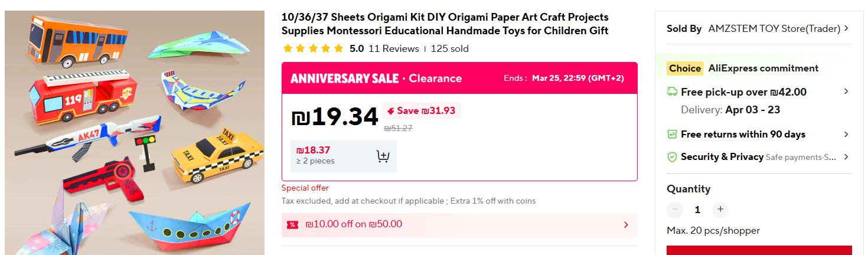Screen dimensions: 868x255
Task: Click the Security & Privacy shield icon
Action: pyautogui.click(x=672, y=157)
